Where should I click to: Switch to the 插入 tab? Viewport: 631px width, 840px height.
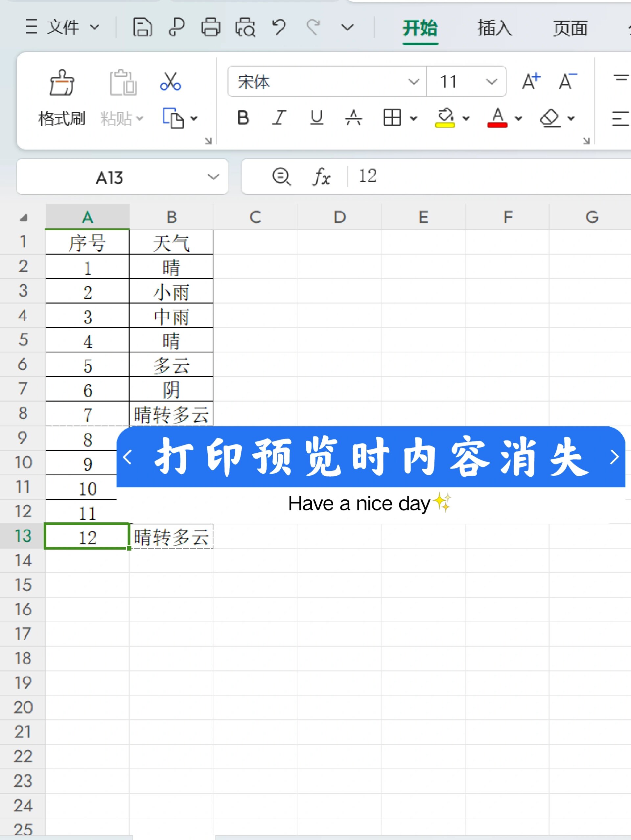coord(495,28)
